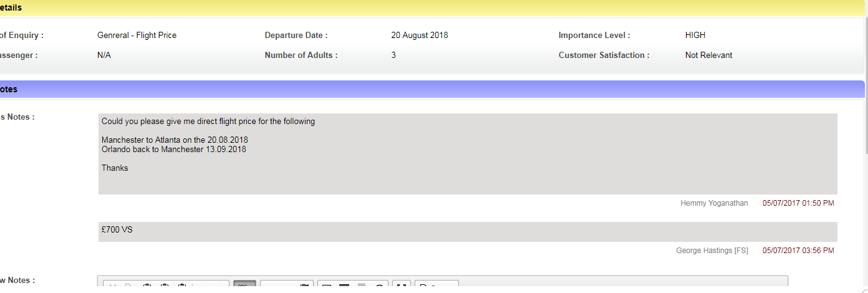Click the author name George Hastings [FS]
This screenshot has width=868, height=293.
pyautogui.click(x=711, y=251)
